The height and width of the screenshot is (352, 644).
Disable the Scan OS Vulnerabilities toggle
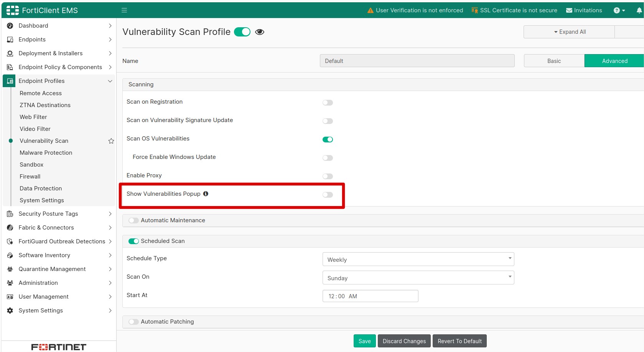(x=328, y=139)
